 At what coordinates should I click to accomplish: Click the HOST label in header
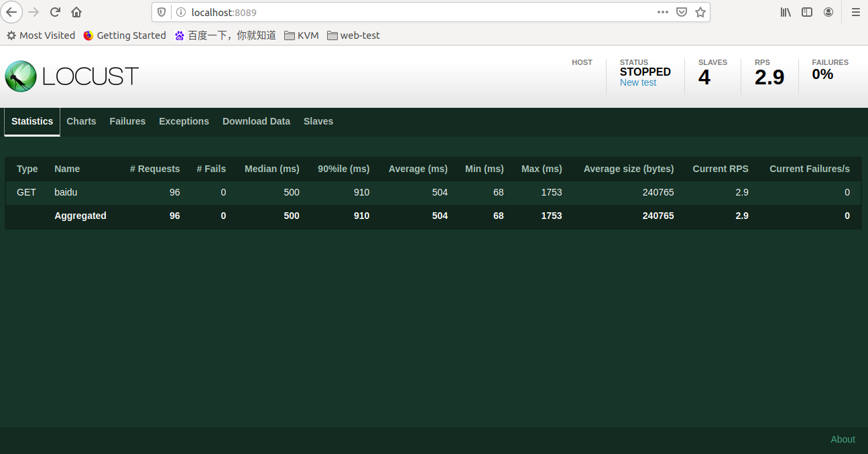click(582, 62)
